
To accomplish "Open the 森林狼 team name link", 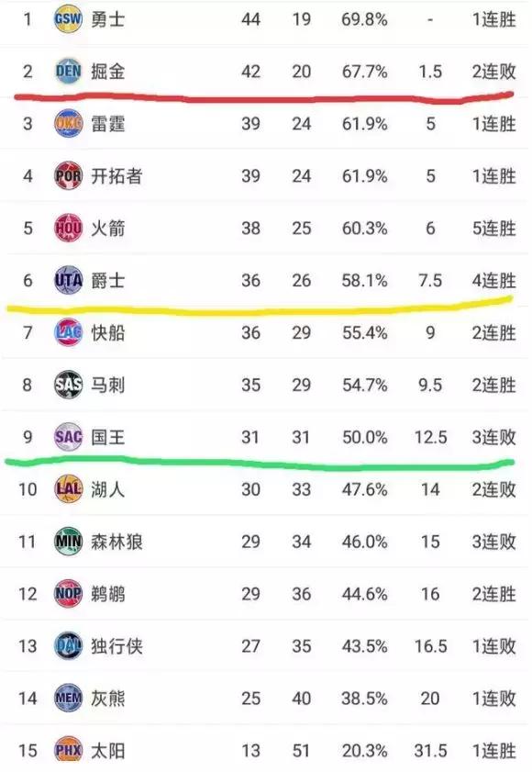I will click(116, 542).
